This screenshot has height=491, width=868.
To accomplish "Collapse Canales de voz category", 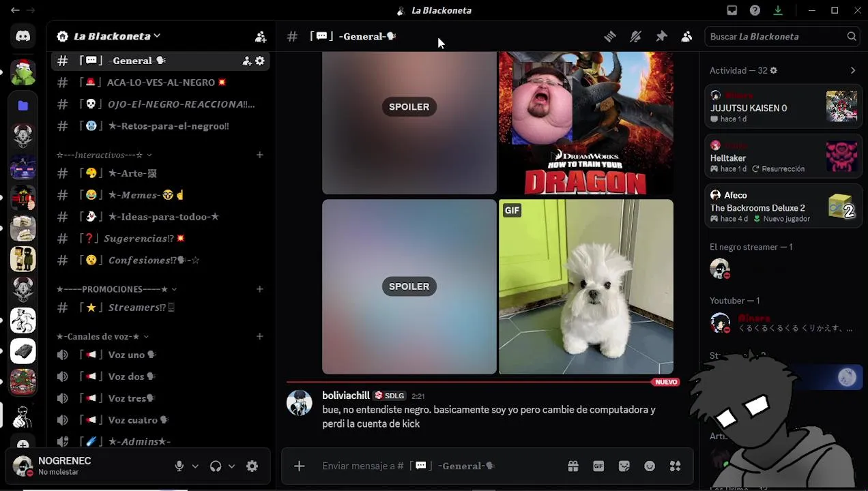I will (102, 336).
